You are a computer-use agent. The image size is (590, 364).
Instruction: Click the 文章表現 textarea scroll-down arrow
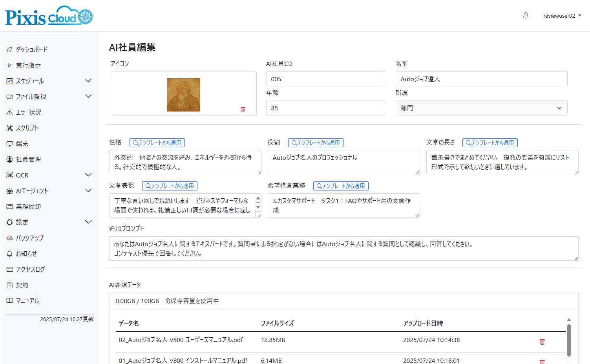coord(258,207)
